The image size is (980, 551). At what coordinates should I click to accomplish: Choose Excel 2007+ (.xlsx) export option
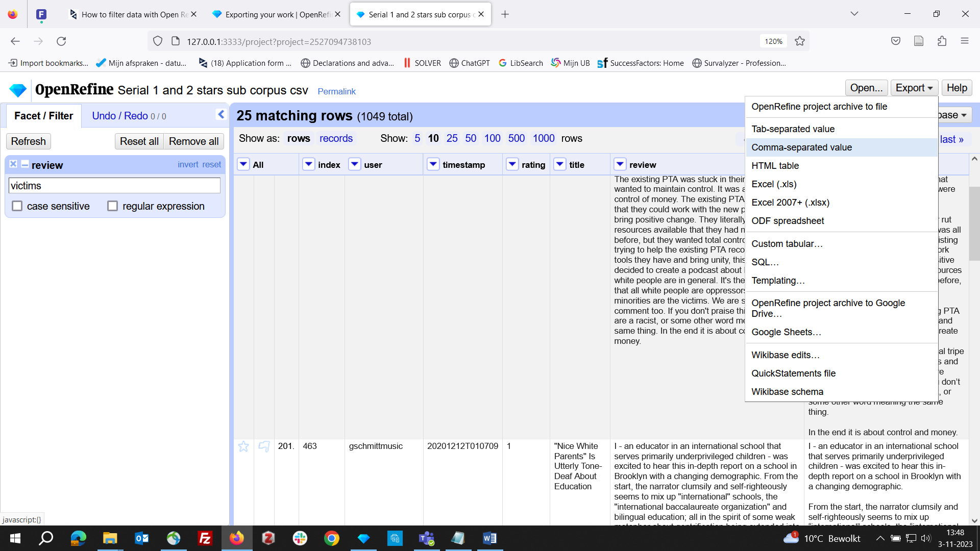[841, 203]
